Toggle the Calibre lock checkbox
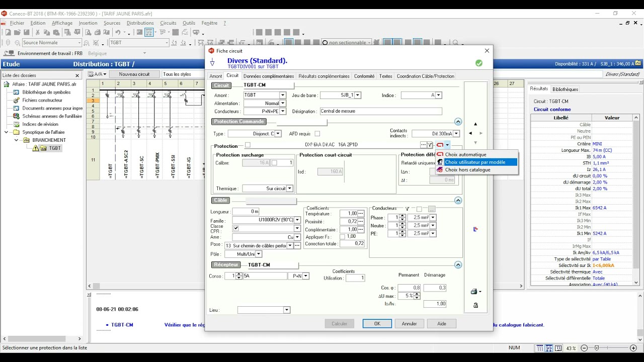This screenshot has height=362, width=644. 275,163
